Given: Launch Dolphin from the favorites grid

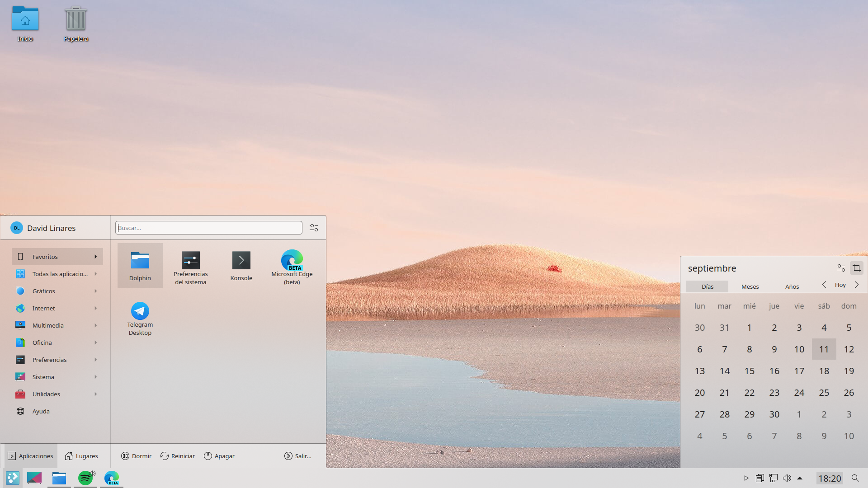Looking at the screenshot, I should click(140, 266).
